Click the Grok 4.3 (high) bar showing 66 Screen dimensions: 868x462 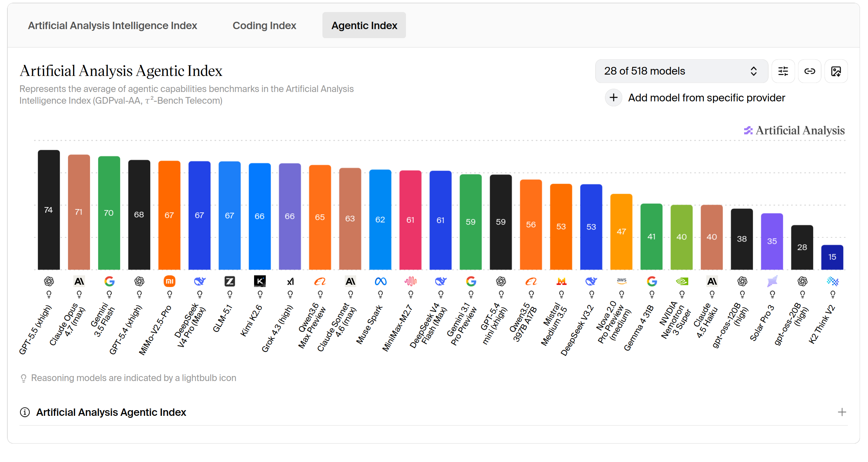290,216
